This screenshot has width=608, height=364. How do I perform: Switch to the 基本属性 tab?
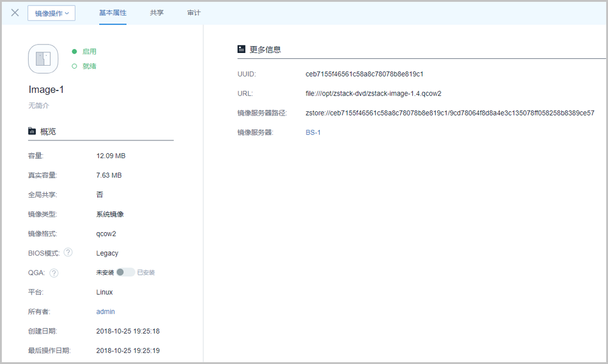(x=112, y=13)
